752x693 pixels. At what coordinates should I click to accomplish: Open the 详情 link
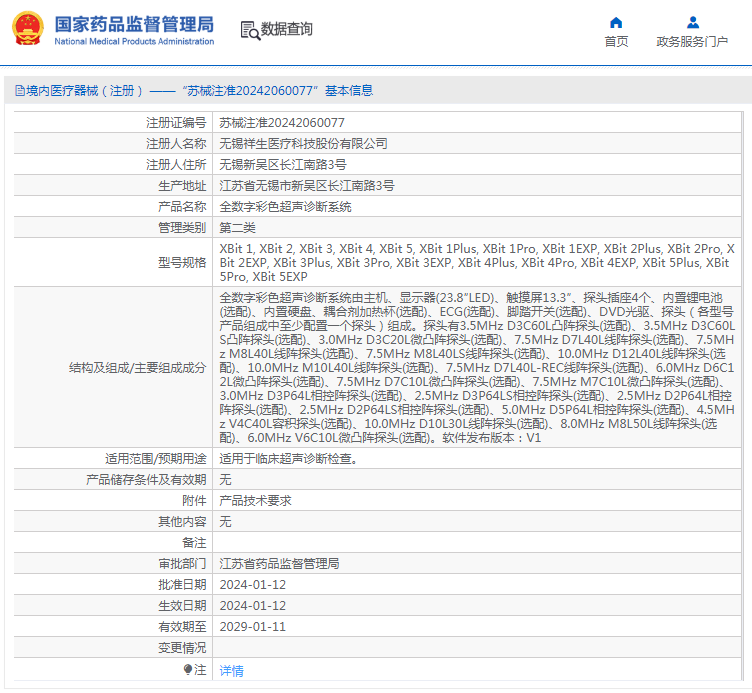(231, 670)
